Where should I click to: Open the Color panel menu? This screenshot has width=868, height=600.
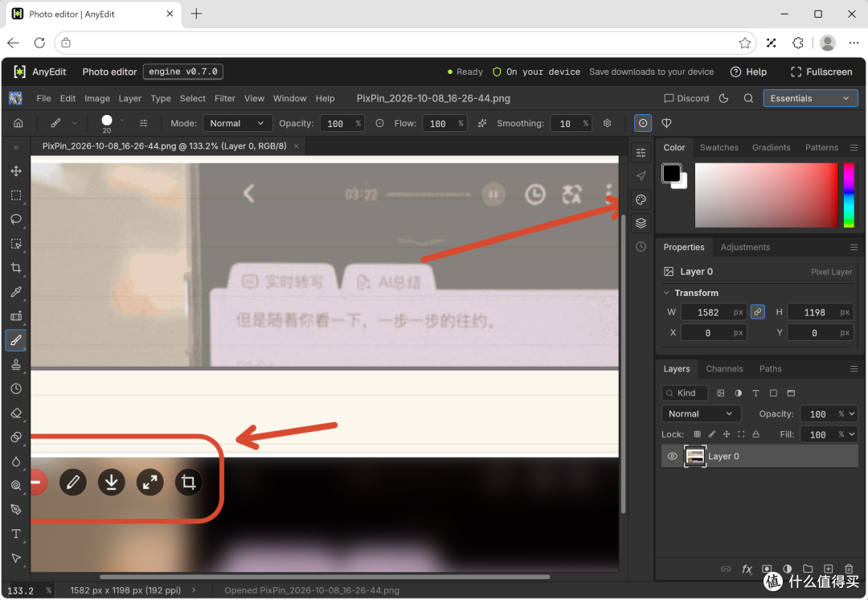click(854, 147)
